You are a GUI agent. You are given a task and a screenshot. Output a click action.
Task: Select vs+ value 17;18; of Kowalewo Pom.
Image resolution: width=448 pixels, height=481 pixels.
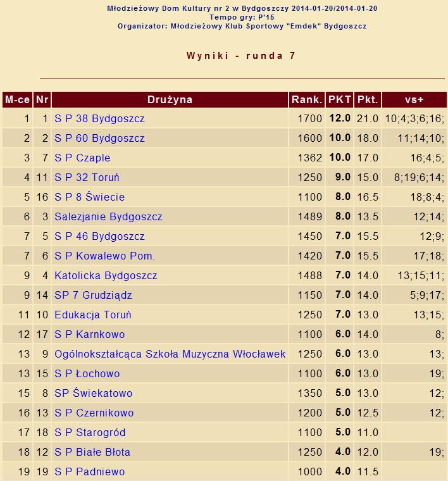click(x=428, y=256)
